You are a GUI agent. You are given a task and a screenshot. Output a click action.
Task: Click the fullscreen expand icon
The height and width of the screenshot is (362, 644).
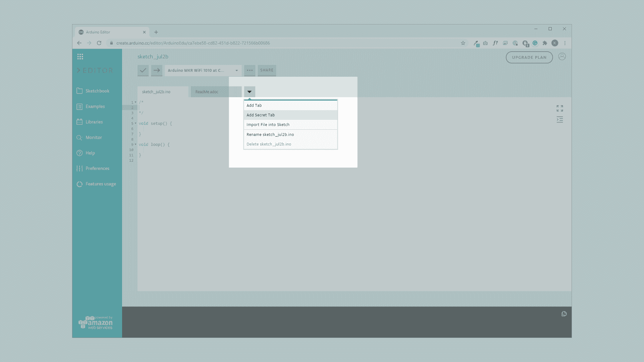559,108
